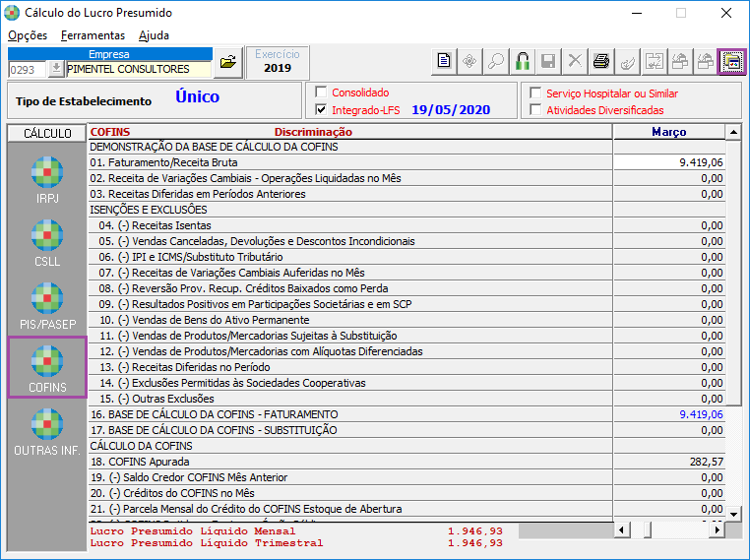
Task: Click the horizontal scrollbar right arrow
Action: tap(717, 529)
